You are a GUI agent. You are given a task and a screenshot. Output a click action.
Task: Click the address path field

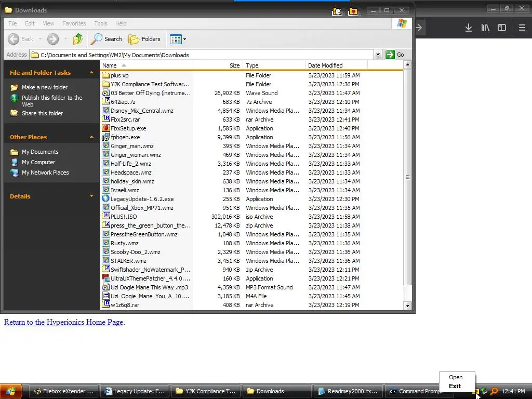(202, 55)
